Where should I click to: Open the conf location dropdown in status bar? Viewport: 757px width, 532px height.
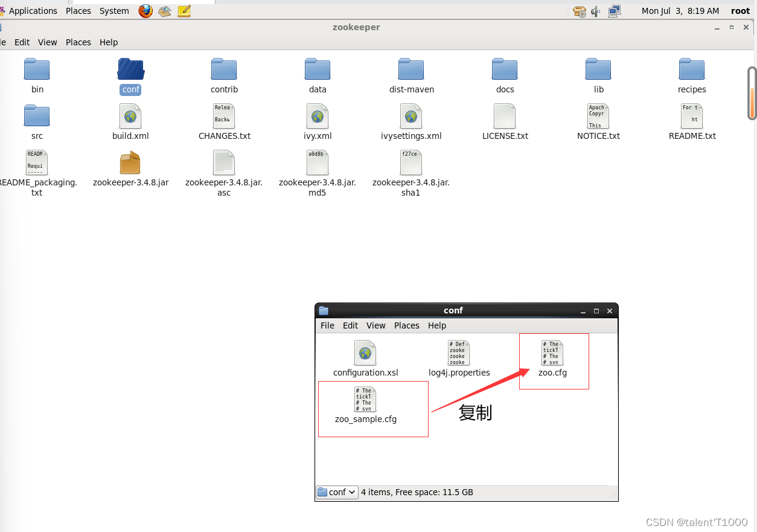(337, 492)
